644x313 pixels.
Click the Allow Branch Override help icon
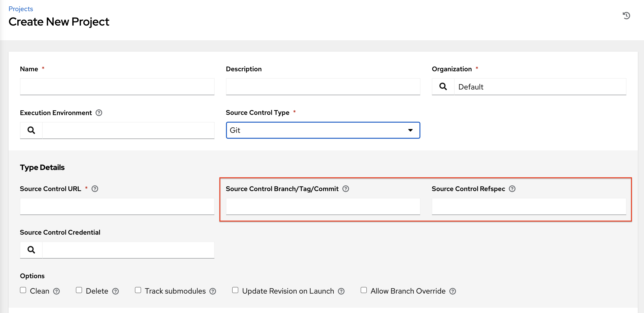click(452, 291)
